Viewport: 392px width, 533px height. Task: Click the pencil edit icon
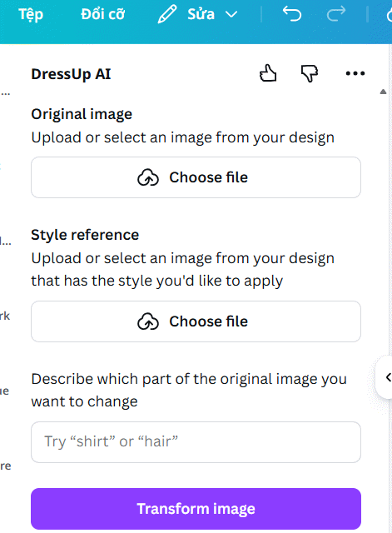click(167, 14)
